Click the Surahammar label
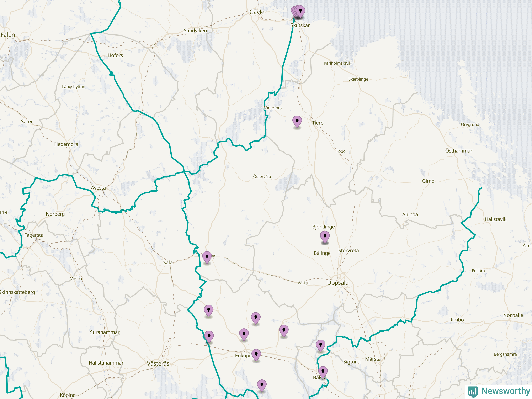Image resolution: width=532 pixels, height=399 pixels. [x=105, y=332]
